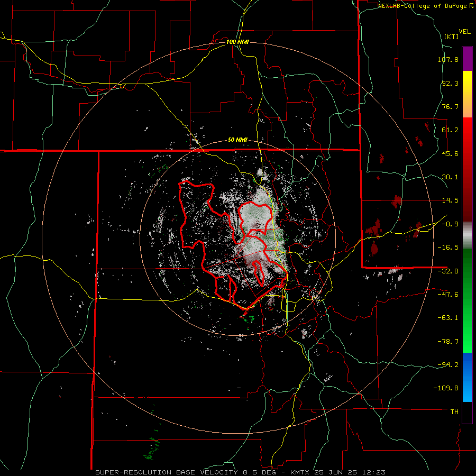Pick the yellow segment of velocity color bar

tap(467, 94)
